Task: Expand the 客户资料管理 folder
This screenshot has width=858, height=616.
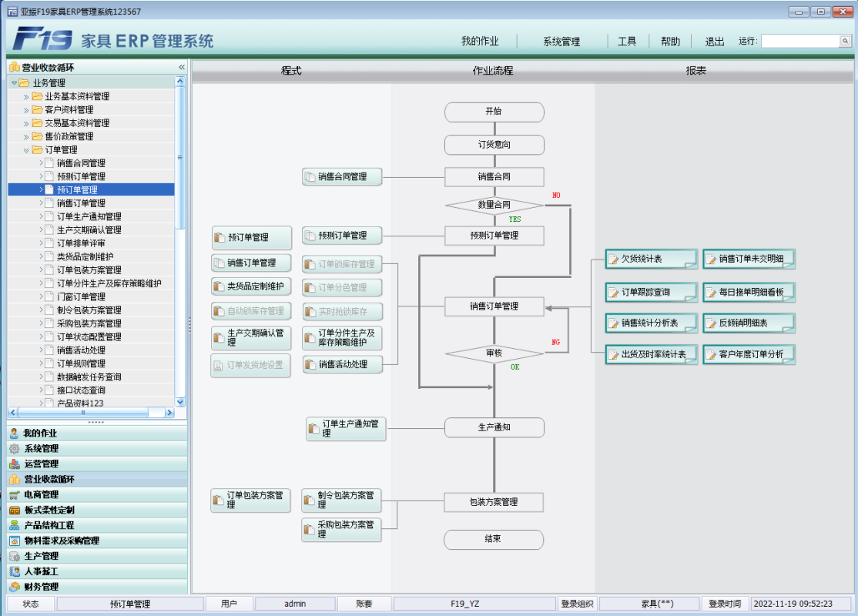Action: click(x=25, y=109)
